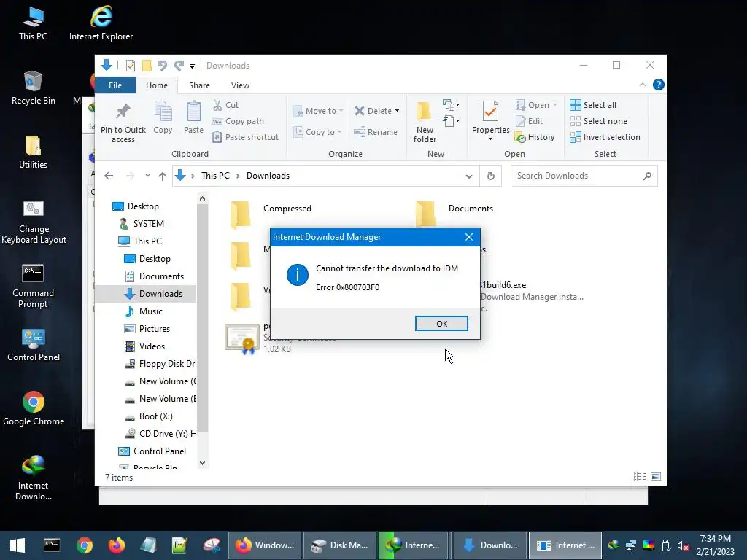Open the Utilities desktop folder
The image size is (747, 560).
(33, 152)
